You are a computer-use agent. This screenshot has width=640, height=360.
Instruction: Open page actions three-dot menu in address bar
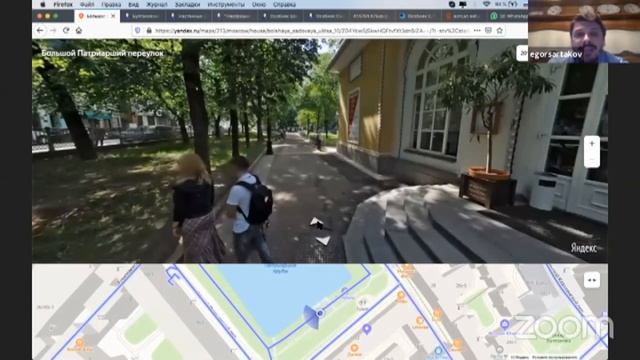[x=477, y=31]
